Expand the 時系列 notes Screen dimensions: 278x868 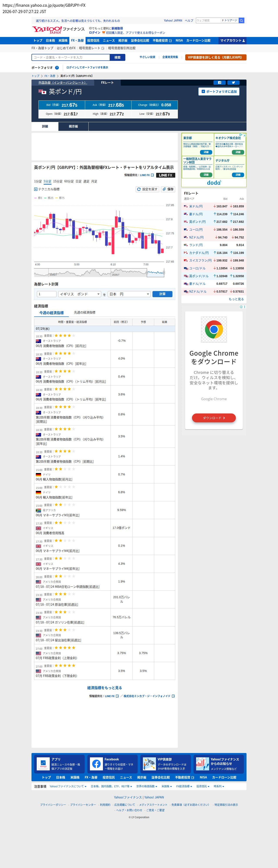(x=219, y=786)
